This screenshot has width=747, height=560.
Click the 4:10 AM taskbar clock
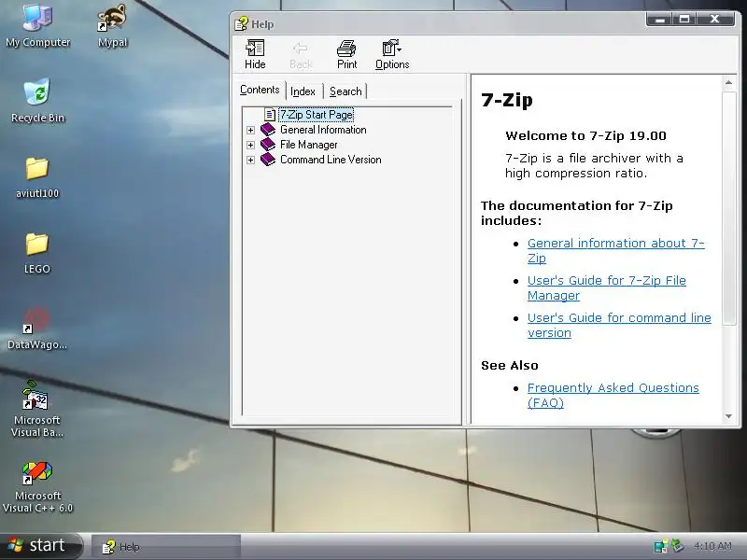tap(712, 546)
